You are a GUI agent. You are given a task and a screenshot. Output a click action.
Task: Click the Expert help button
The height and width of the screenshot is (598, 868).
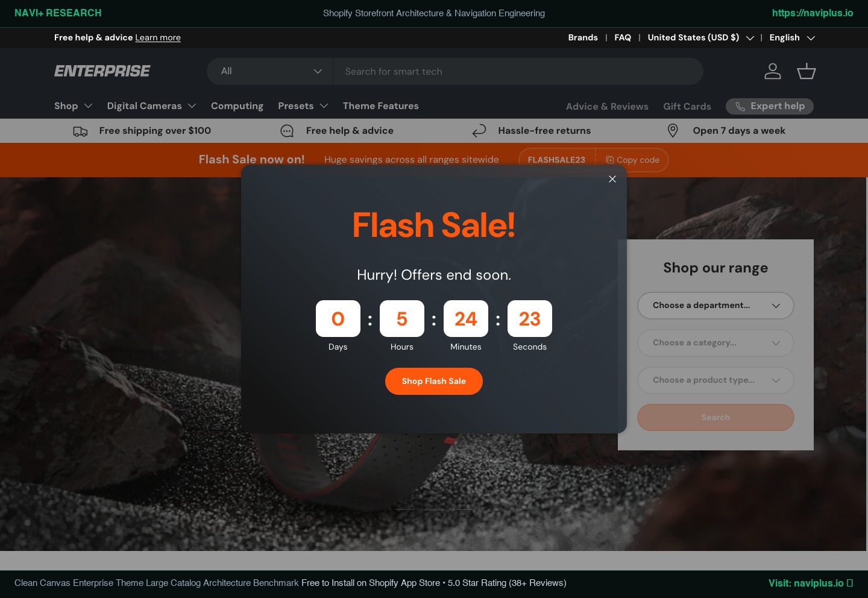coord(770,106)
